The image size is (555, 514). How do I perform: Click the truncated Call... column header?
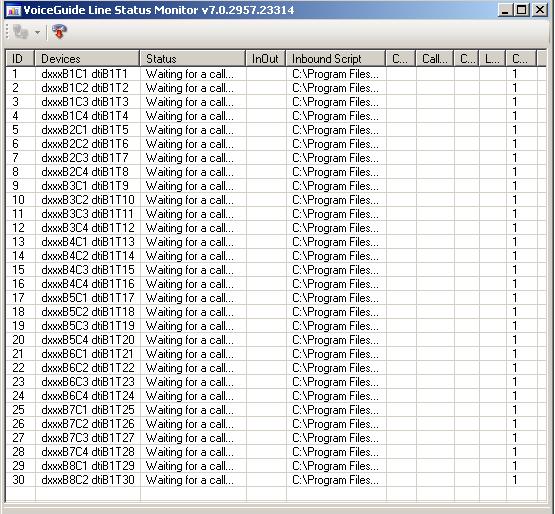(x=435, y=58)
